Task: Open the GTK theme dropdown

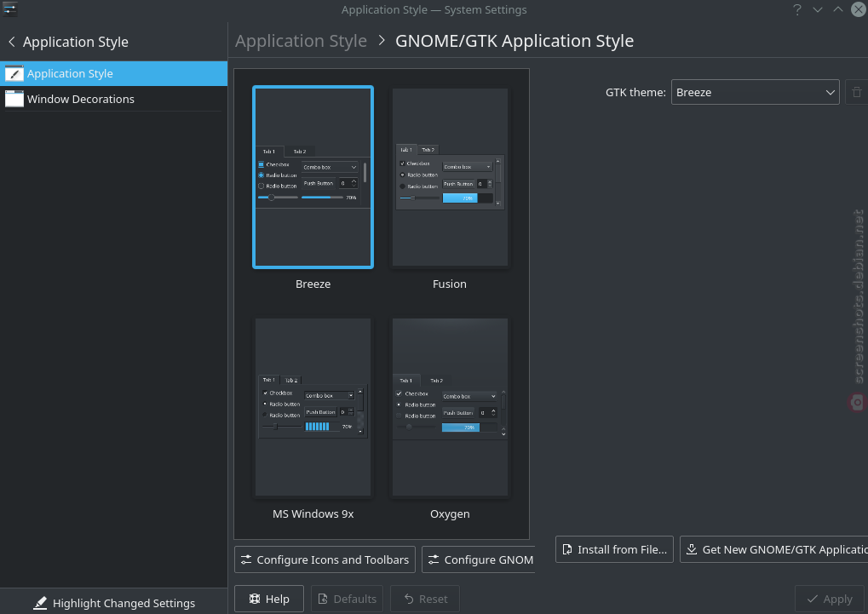Action: point(755,93)
